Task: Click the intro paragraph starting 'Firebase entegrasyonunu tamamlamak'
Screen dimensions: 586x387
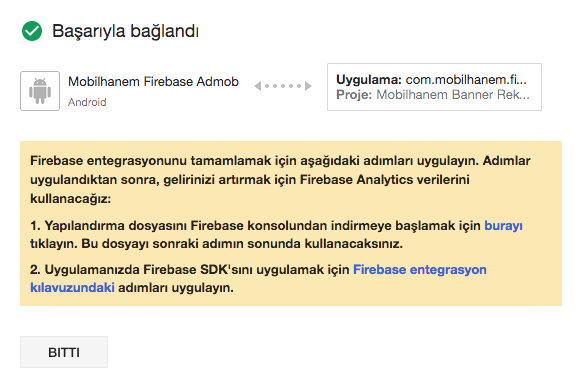Action: 280,180
